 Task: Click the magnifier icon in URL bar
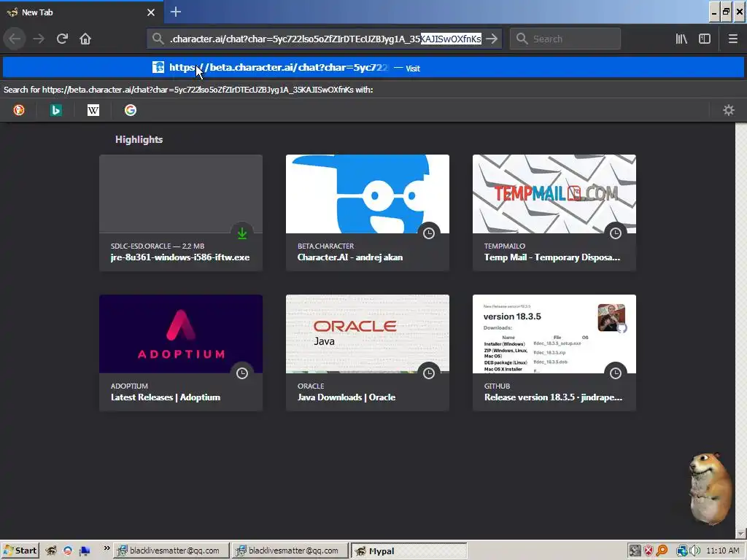(158, 39)
